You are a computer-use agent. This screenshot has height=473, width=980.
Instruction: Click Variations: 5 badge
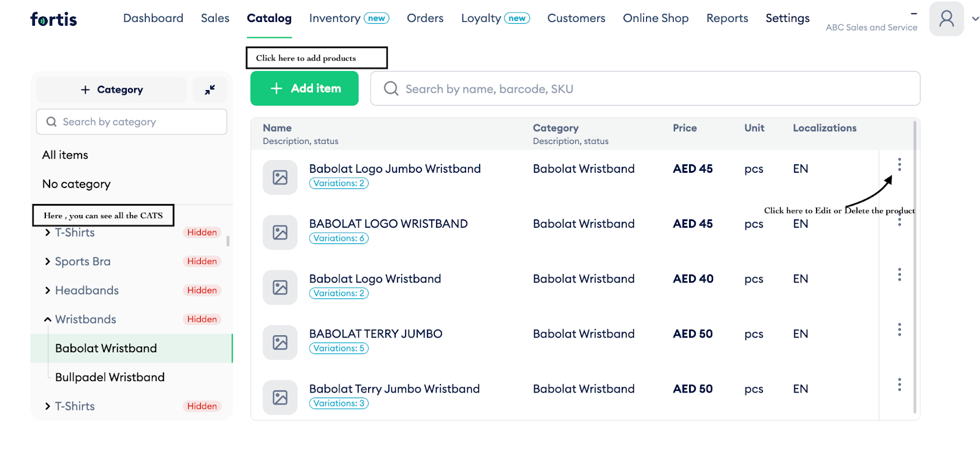[339, 349]
